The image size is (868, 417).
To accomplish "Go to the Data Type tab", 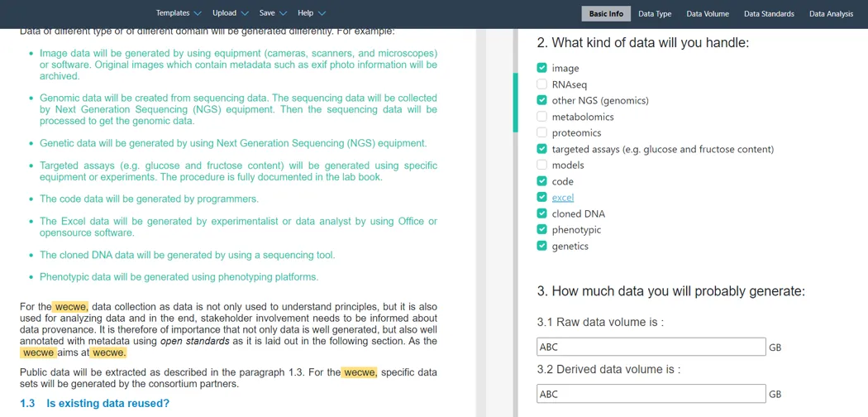I will click(x=655, y=14).
